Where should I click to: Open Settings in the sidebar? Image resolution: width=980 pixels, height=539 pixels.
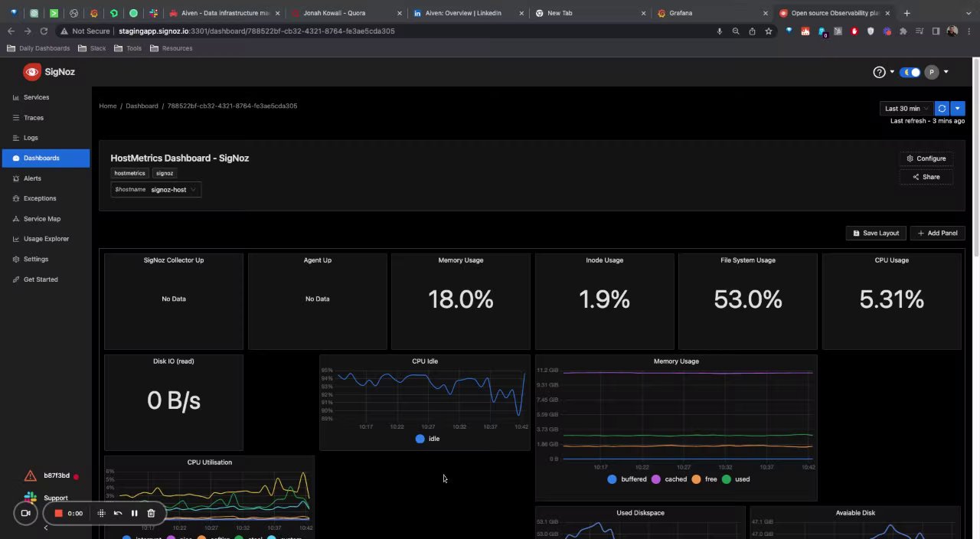pyautogui.click(x=46, y=259)
